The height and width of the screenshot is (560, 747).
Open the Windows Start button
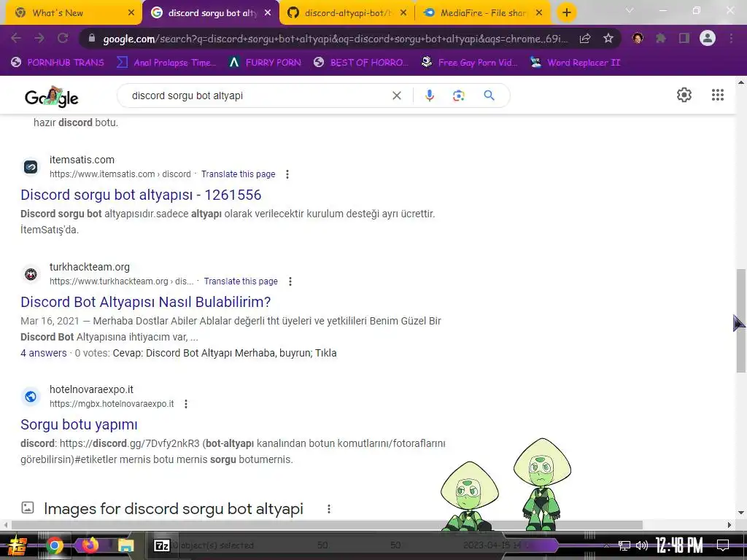pyautogui.click(x=18, y=545)
